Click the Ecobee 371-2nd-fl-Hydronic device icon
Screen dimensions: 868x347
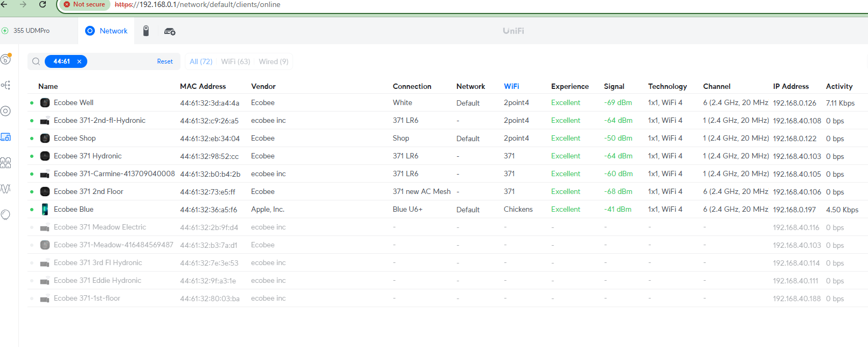[45, 121]
